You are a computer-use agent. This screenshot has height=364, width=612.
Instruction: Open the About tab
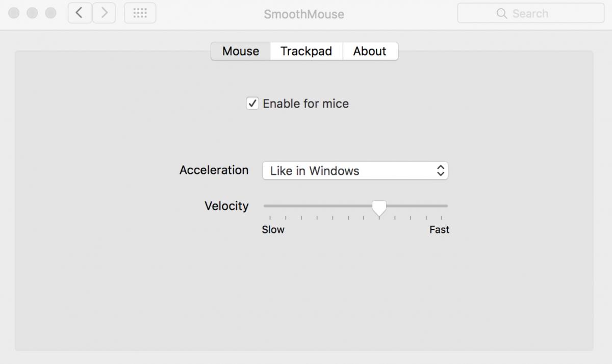coord(370,51)
